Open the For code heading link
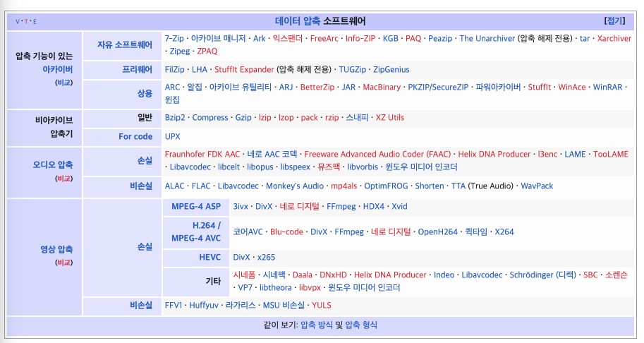The image size is (644, 343). 135,136
